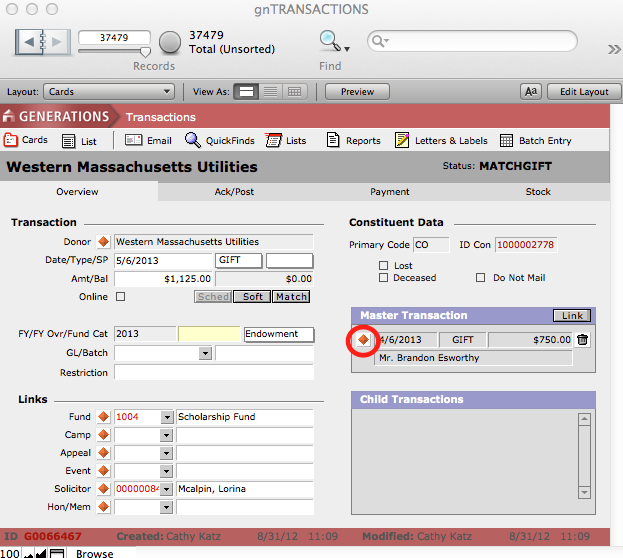
Task: Open the Find magnifier dropdown arrow
Action: coord(347,47)
